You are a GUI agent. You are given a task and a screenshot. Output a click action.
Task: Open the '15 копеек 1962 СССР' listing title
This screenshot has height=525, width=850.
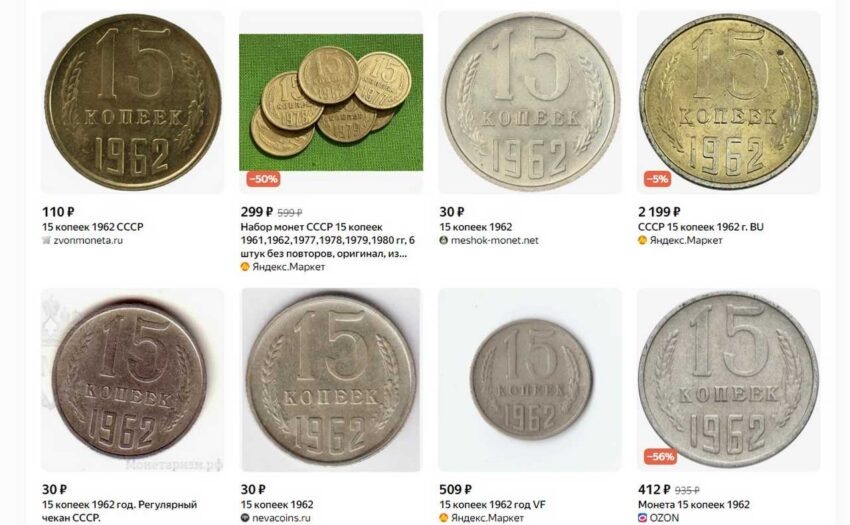pos(93,227)
